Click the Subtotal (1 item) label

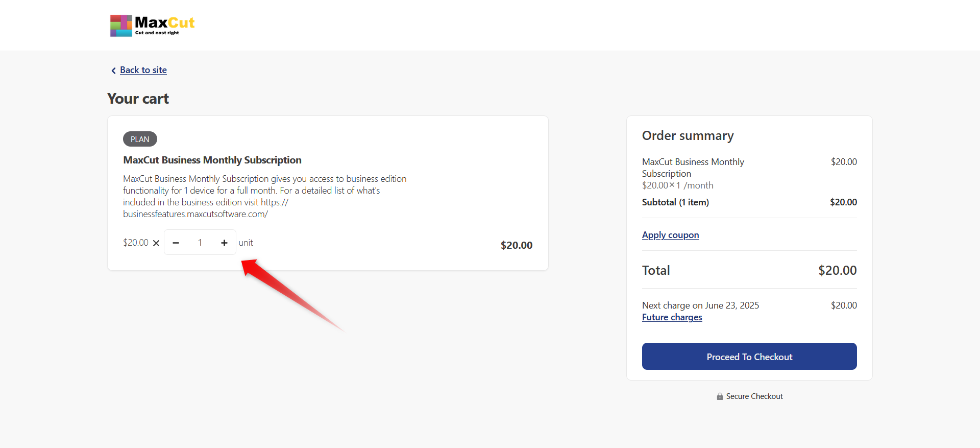tap(675, 202)
